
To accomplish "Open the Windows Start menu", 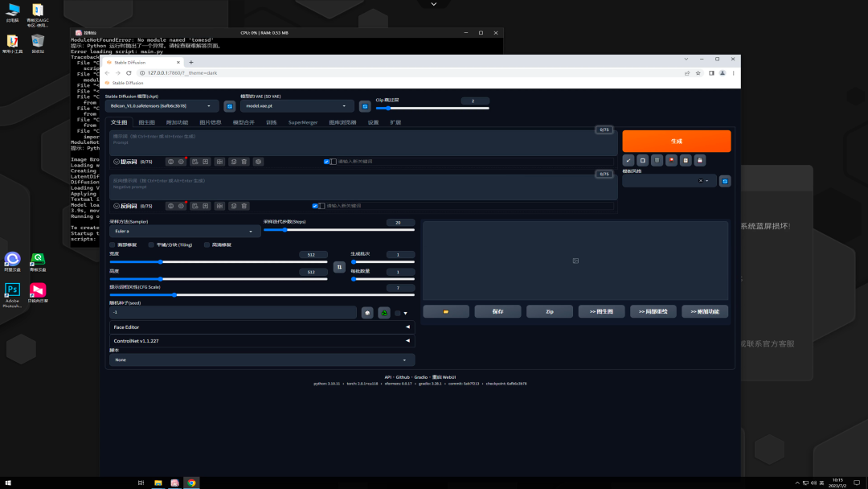I will (x=8, y=483).
